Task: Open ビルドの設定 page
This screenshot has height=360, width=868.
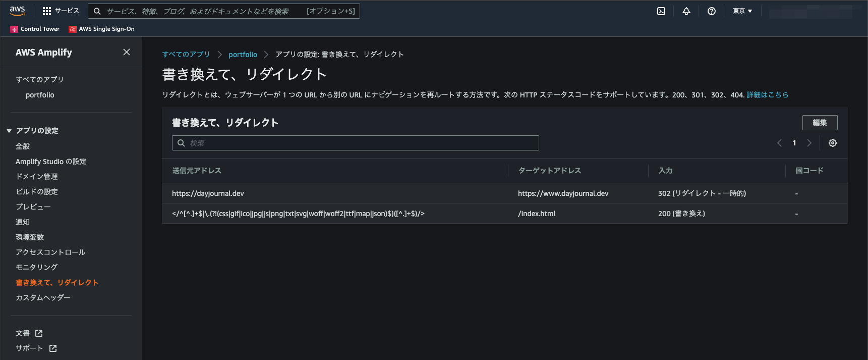Action: (37, 191)
